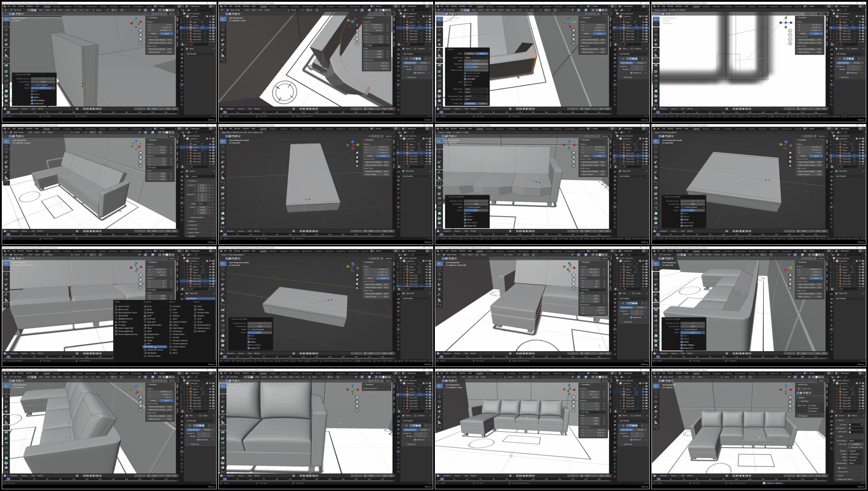Remove the Subdivision modifier with X in the Bevel panel frame

click(642, 59)
